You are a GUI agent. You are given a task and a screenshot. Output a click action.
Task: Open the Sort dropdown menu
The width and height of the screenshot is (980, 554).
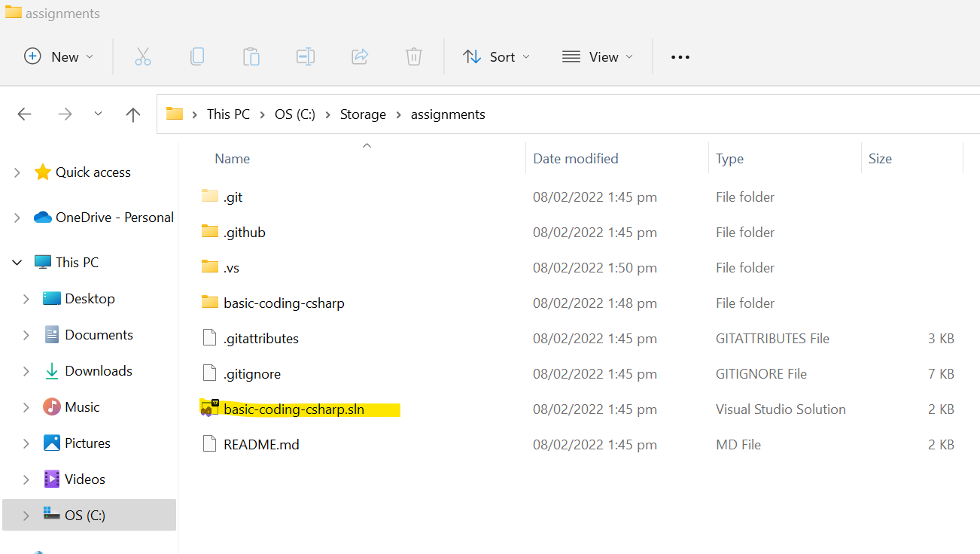(497, 57)
